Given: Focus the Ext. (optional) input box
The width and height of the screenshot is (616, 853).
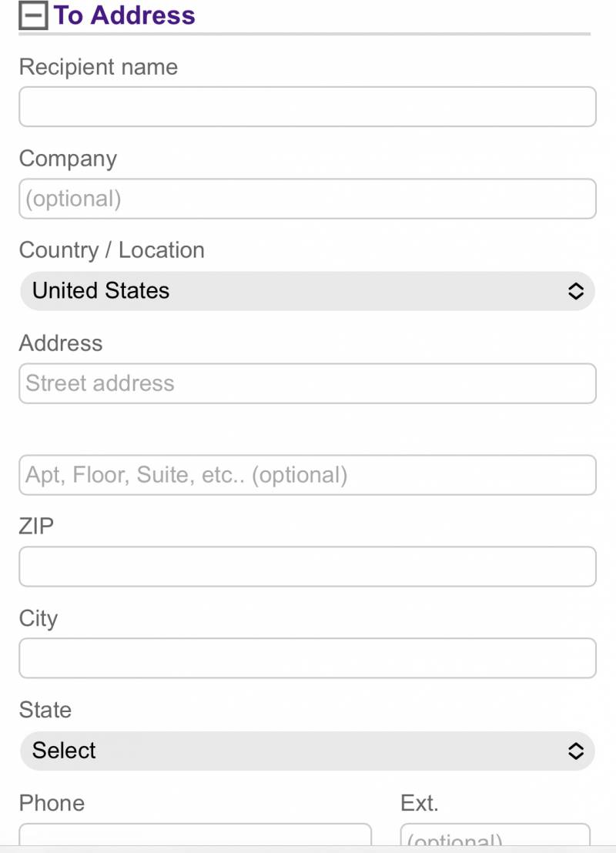Looking at the screenshot, I should point(495,837).
